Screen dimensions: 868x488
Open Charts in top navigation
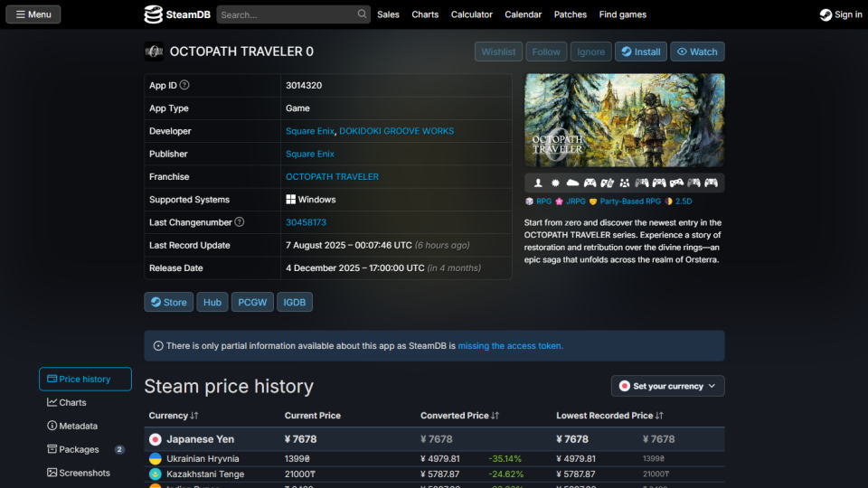click(425, 14)
